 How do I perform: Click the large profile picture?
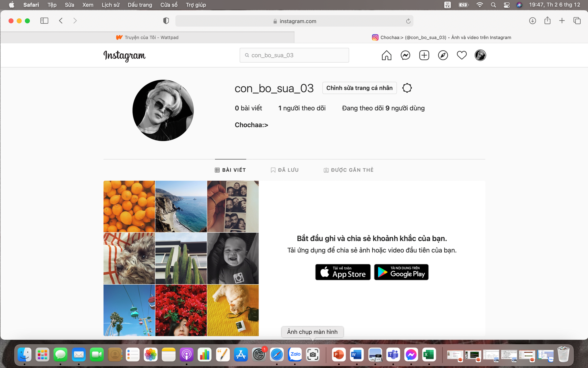(x=163, y=110)
